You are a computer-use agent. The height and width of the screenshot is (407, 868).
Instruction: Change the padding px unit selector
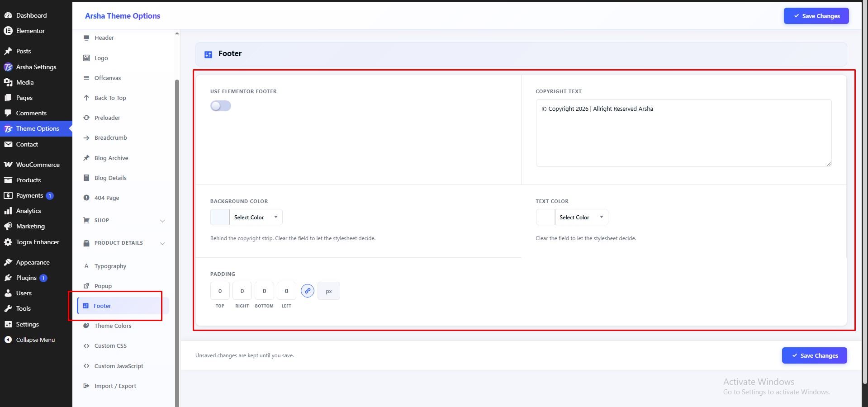[x=329, y=291]
